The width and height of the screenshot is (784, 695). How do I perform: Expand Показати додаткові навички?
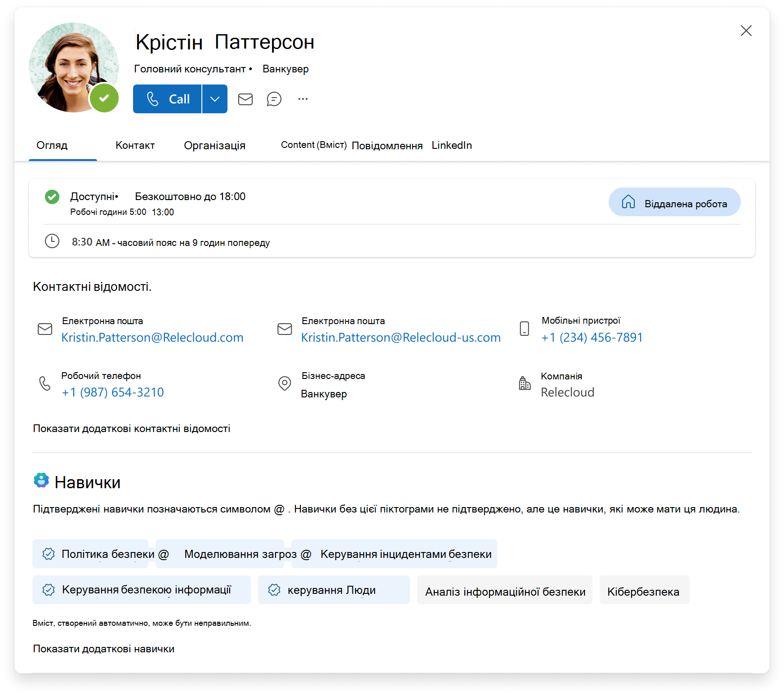[104, 649]
